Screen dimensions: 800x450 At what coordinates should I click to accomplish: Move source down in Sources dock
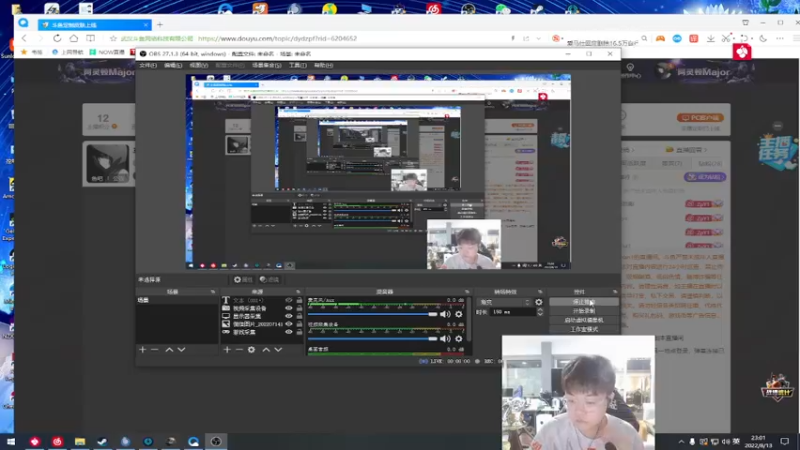click(x=278, y=349)
